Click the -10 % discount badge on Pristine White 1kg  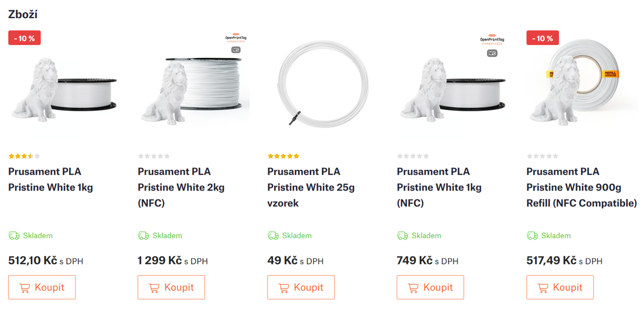(x=25, y=38)
